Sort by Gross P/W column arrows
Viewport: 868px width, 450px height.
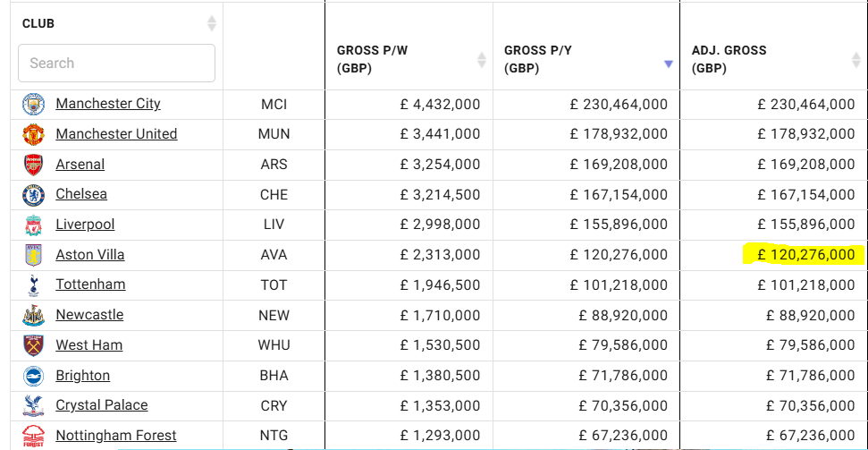tap(482, 60)
